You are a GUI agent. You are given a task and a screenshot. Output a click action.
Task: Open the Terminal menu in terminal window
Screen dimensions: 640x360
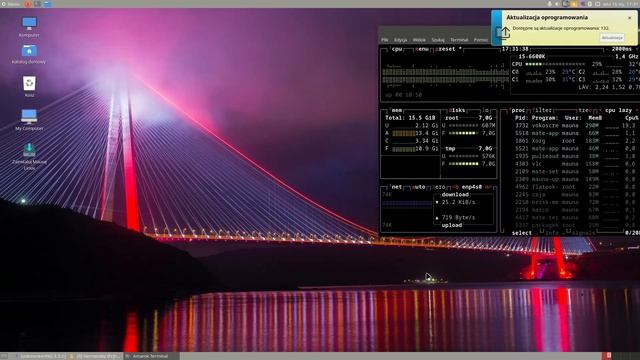coord(459,40)
